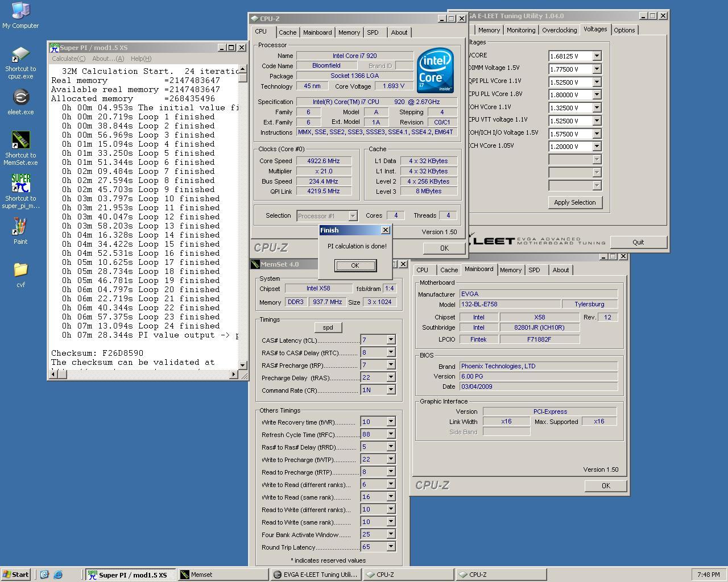Expand CPU VTT voltage dropdown
This screenshot has height=582, width=728.
[597, 120]
